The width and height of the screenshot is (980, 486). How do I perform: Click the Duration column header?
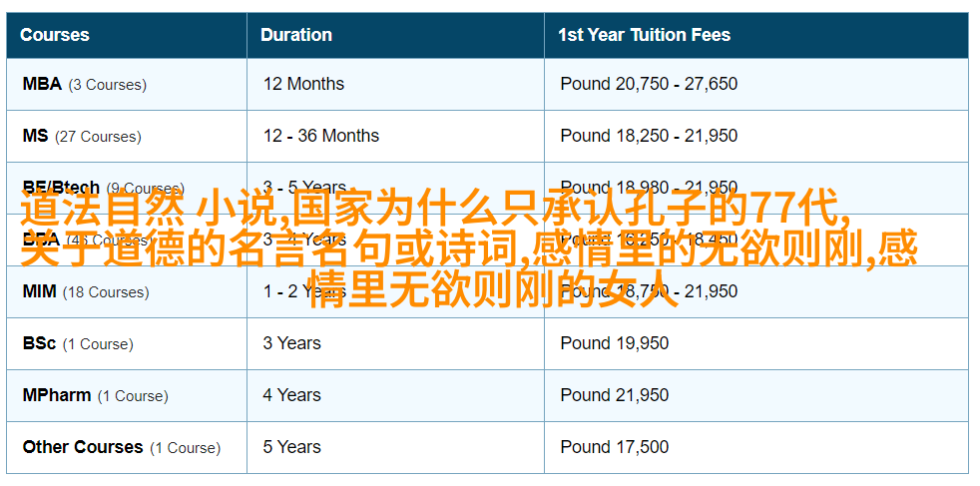point(295,35)
